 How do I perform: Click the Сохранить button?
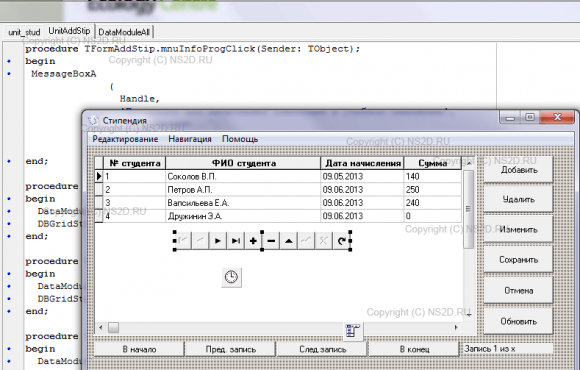click(x=519, y=260)
